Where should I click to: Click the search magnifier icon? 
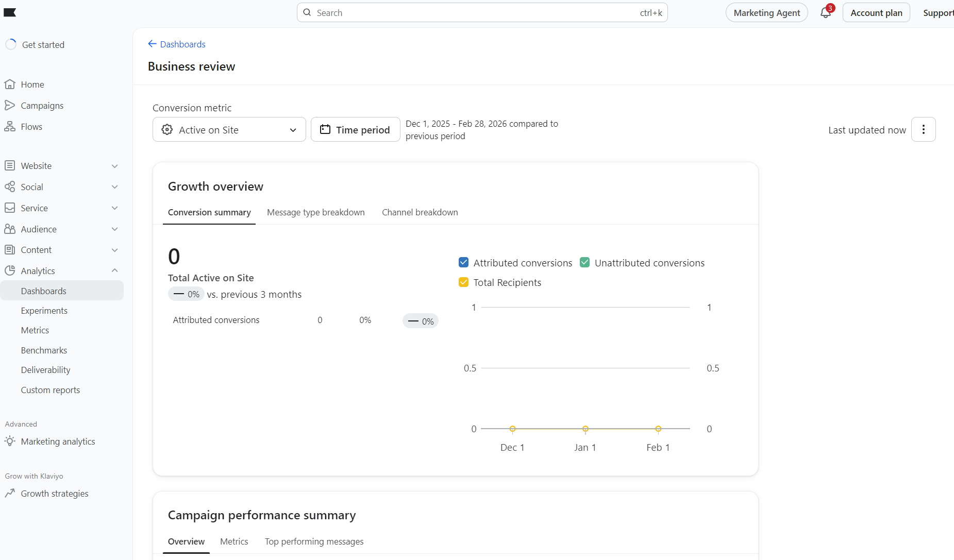tap(307, 12)
